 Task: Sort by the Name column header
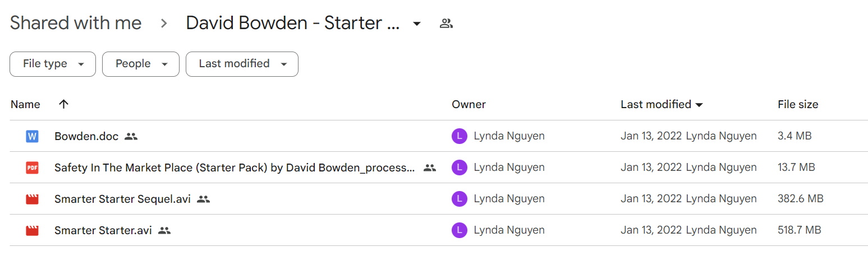(25, 104)
